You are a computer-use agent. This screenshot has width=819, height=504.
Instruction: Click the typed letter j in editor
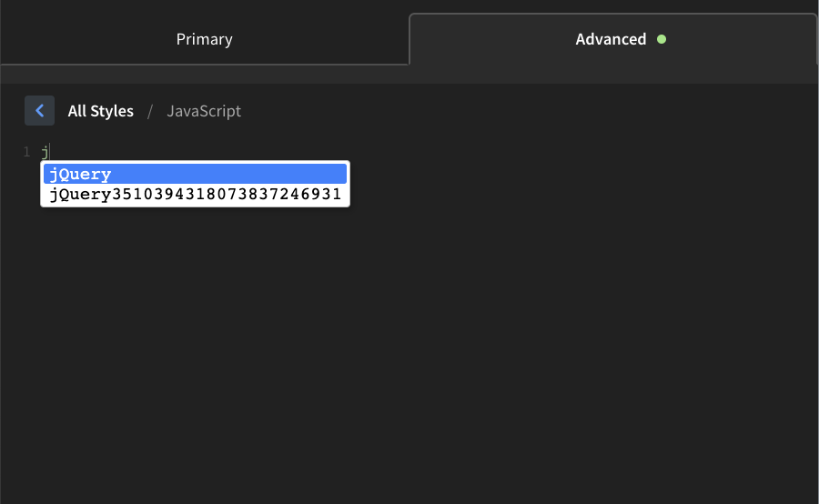[45, 152]
